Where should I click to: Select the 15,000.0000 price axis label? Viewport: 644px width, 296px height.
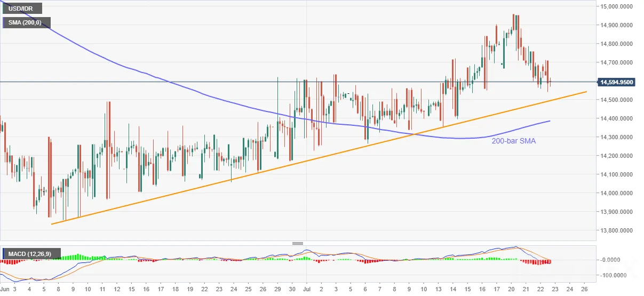pyautogui.click(x=621, y=6)
